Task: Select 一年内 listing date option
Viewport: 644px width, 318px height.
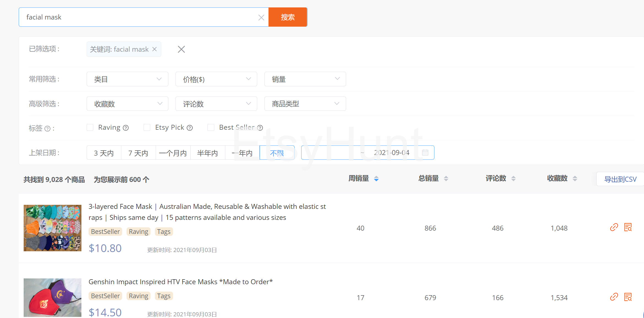Action: 242,153
